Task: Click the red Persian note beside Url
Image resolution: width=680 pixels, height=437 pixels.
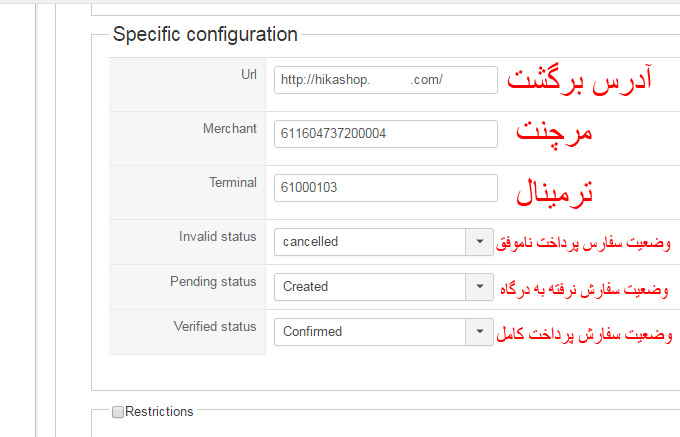Action: (x=580, y=79)
